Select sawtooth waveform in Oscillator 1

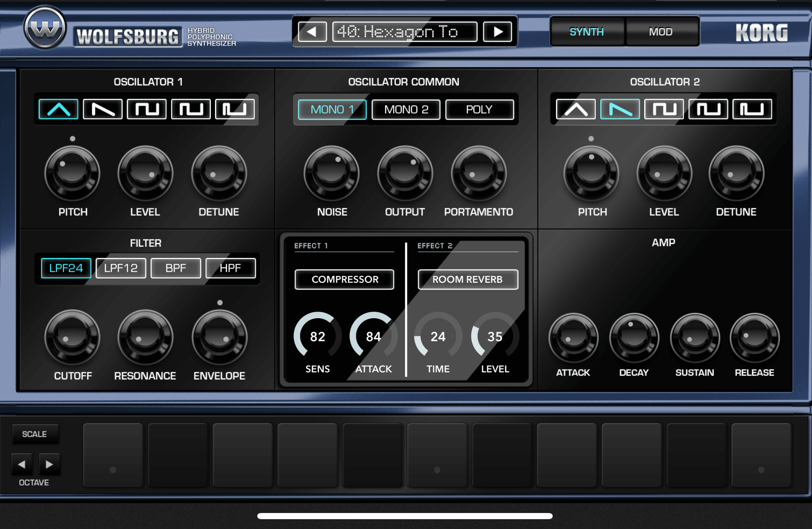tap(103, 109)
